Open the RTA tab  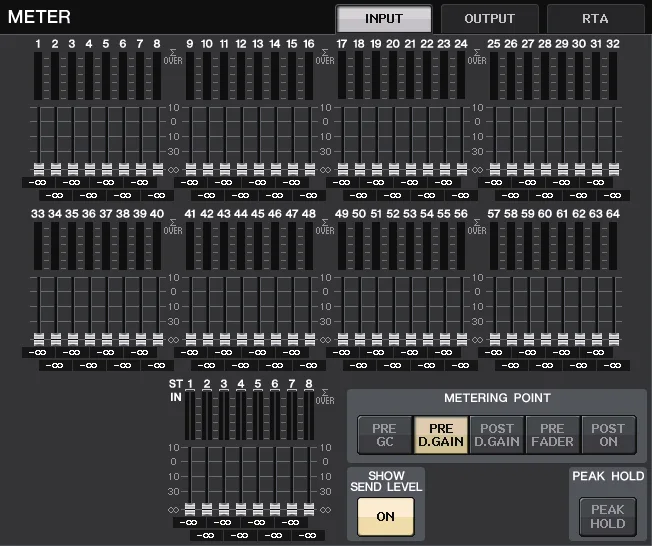pos(595,19)
